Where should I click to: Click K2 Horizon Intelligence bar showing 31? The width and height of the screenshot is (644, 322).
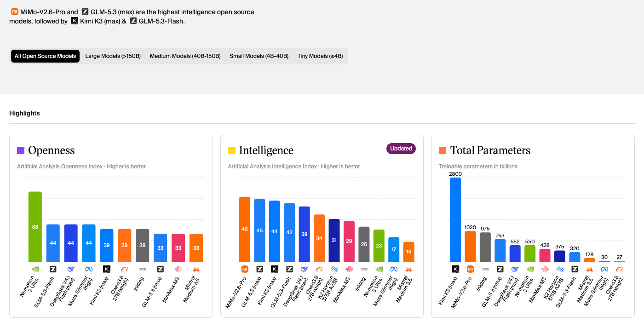[x=334, y=241]
